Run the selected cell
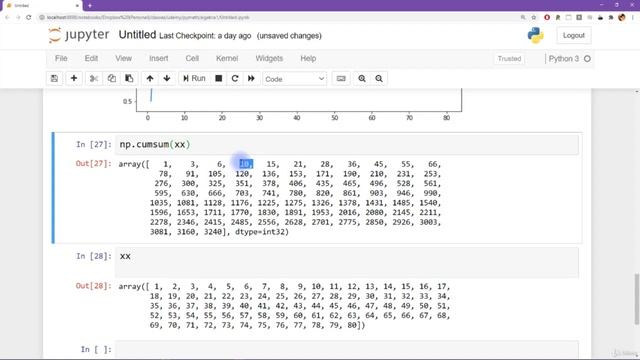This screenshot has width=640, height=360. click(194, 78)
